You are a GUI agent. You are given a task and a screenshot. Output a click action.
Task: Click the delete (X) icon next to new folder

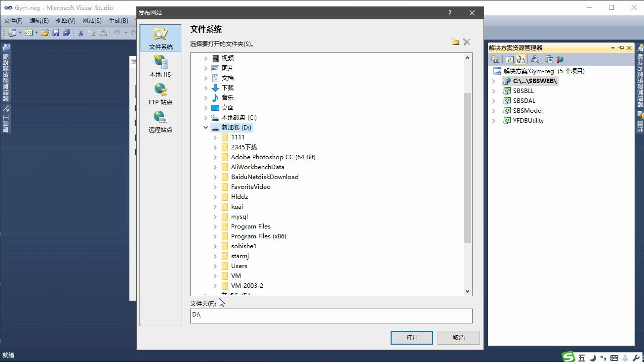(x=467, y=42)
